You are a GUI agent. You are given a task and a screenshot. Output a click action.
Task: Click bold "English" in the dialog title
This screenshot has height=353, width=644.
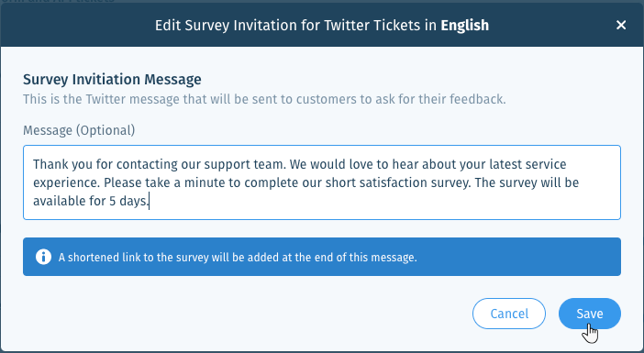(x=464, y=26)
